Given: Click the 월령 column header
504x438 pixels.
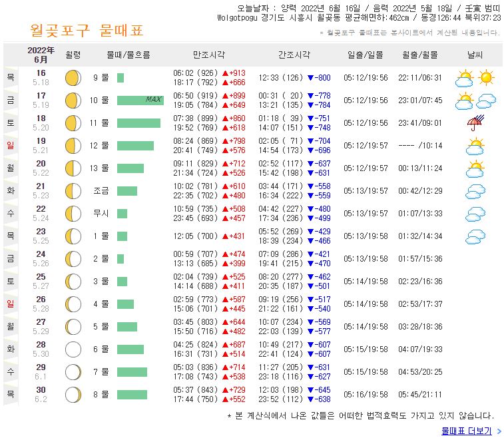Looking at the screenshot, I should coord(73,55).
